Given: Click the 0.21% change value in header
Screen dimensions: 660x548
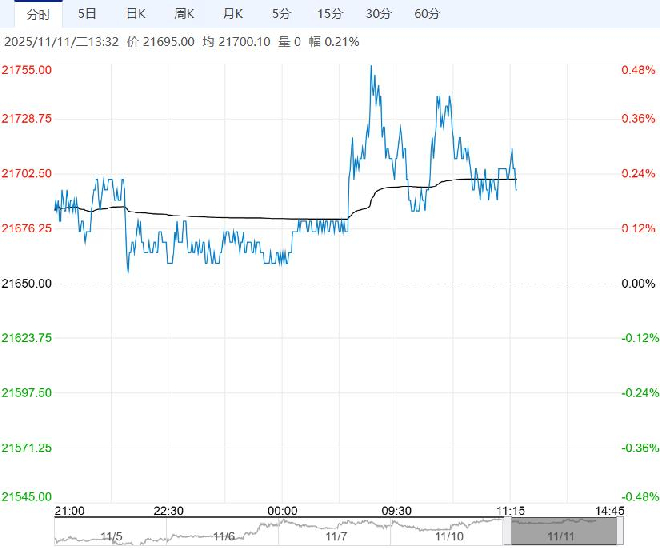Looking at the screenshot, I should 341,42.
